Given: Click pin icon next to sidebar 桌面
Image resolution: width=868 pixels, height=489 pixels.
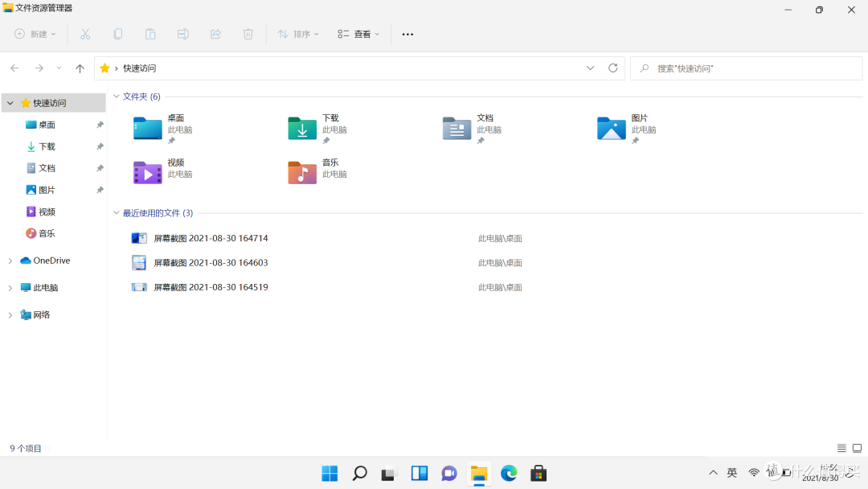Looking at the screenshot, I should tap(100, 125).
